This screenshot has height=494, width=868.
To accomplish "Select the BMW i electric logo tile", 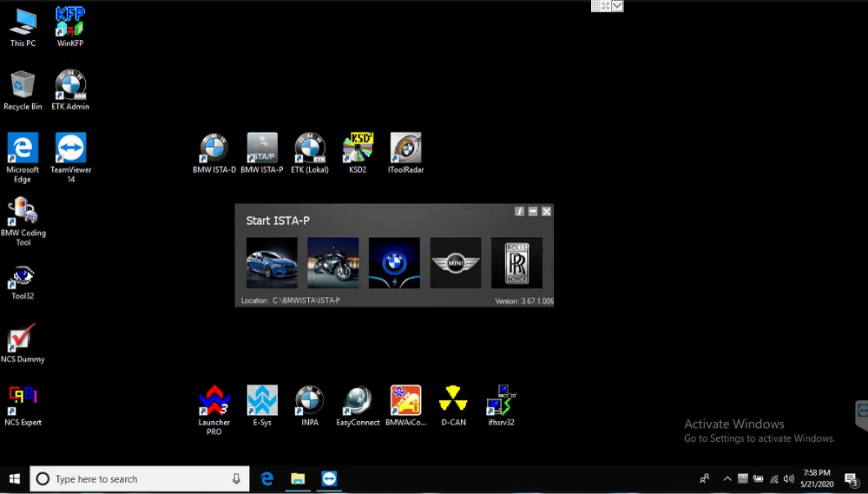I will (394, 263).
